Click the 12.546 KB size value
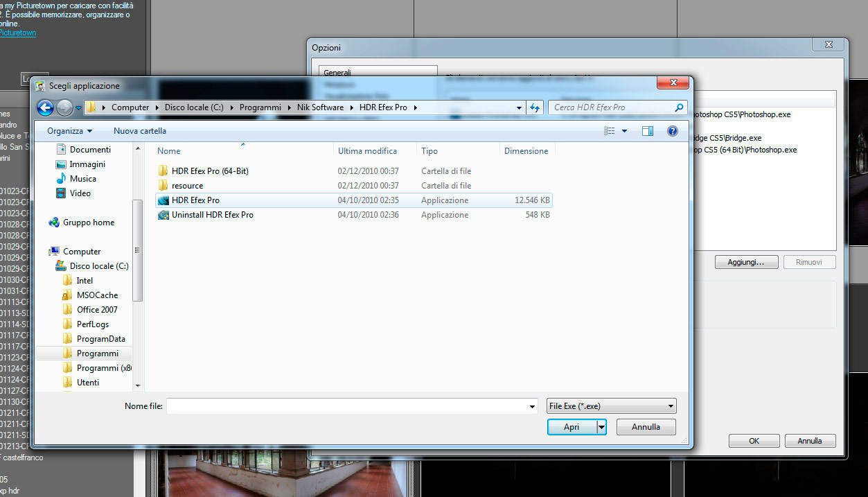This screenshot has height=497, width=868. 532,200
